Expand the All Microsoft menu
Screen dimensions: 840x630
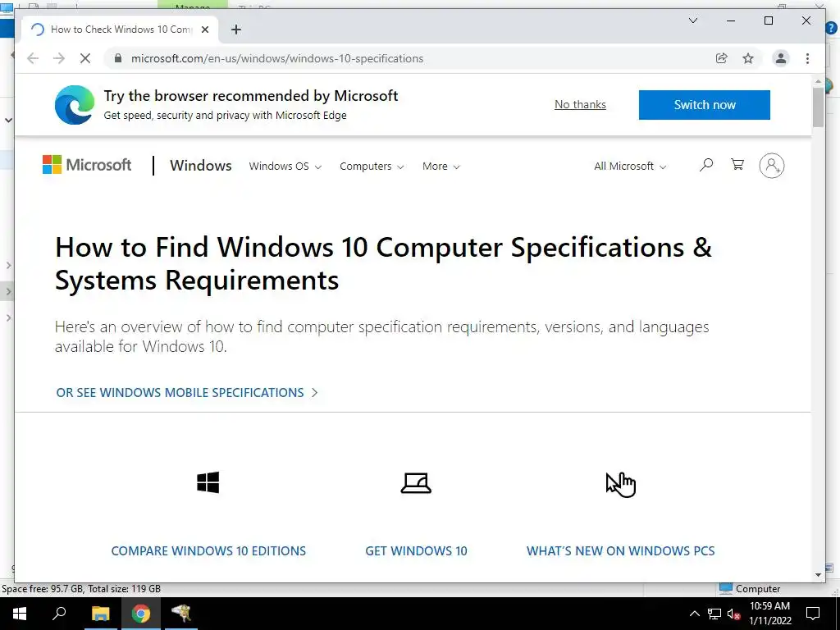[x=629, y=166]
